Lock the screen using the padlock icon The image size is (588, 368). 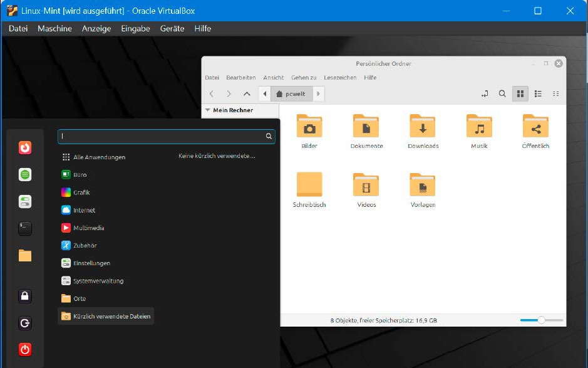[24, 296]
